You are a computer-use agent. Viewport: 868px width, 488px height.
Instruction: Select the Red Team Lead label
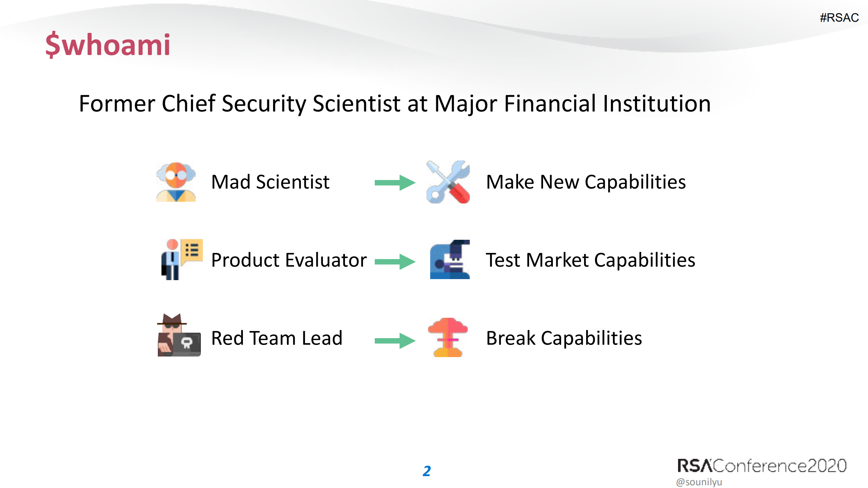tap(276, 338)
